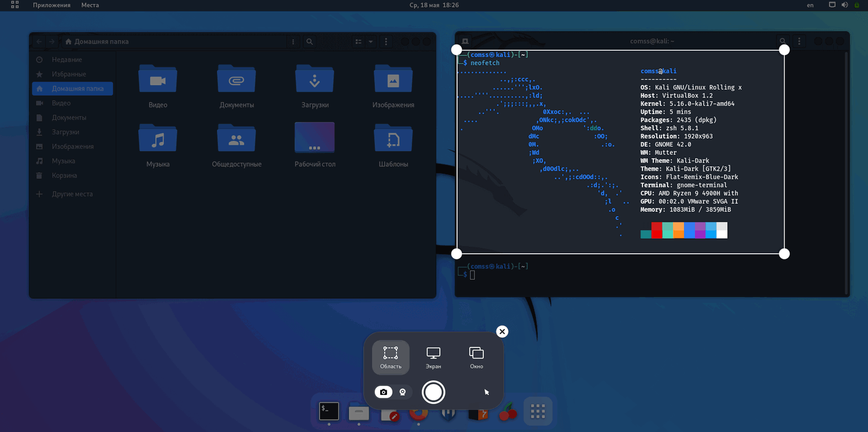Image resolution: width=868 pixels, height=432 pixels.
Task: Switch to screen recording mode (webcam icon)
Action: pyautogui.click(x=402, y=392)
